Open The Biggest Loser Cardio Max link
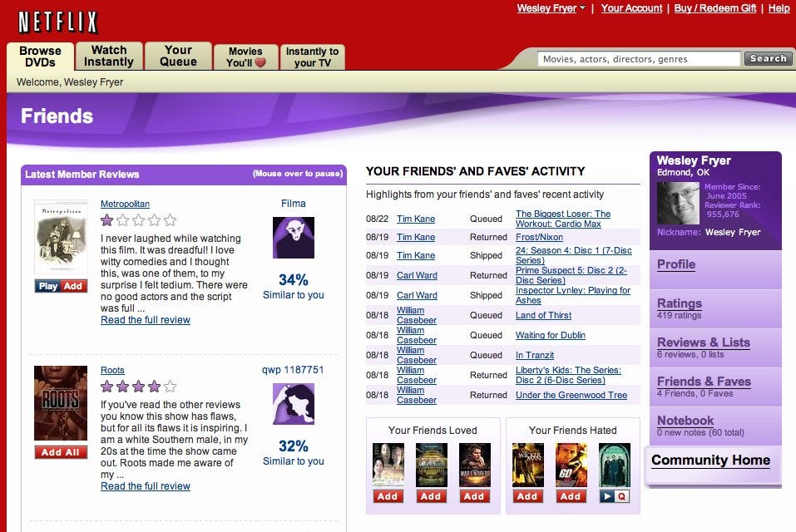 click(563, 219)
